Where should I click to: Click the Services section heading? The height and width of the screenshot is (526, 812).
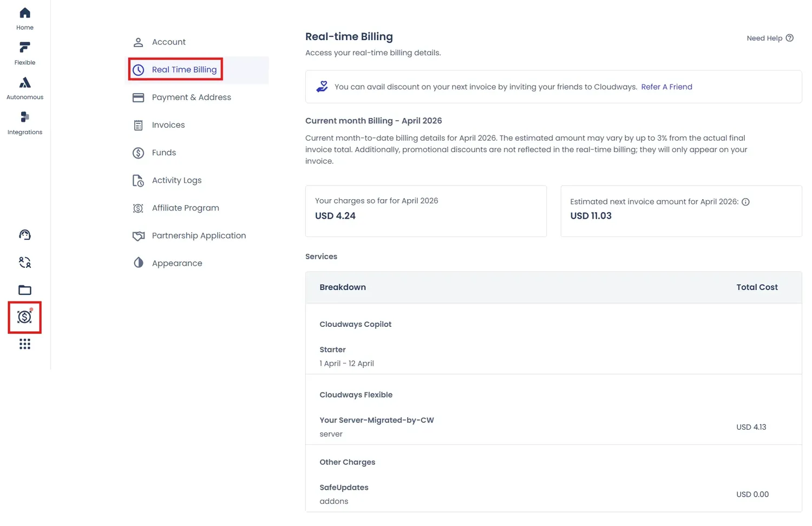point(322,257)
